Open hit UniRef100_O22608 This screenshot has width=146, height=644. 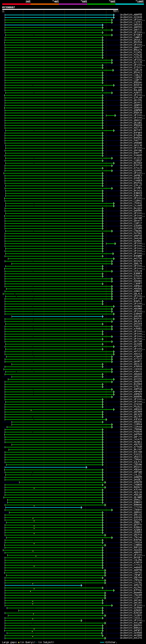131,17
